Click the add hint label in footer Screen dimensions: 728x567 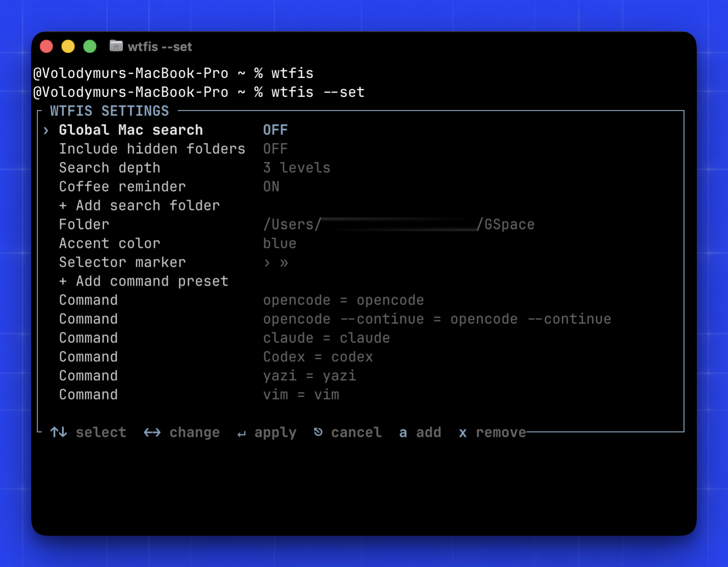[x=428, y=432]
